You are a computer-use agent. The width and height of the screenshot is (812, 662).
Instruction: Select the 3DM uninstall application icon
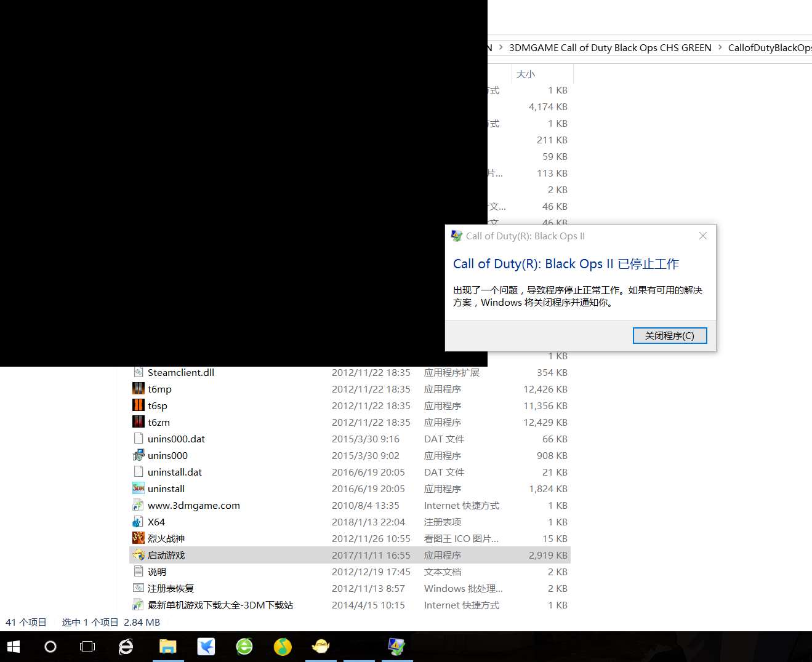click(139, 489)
